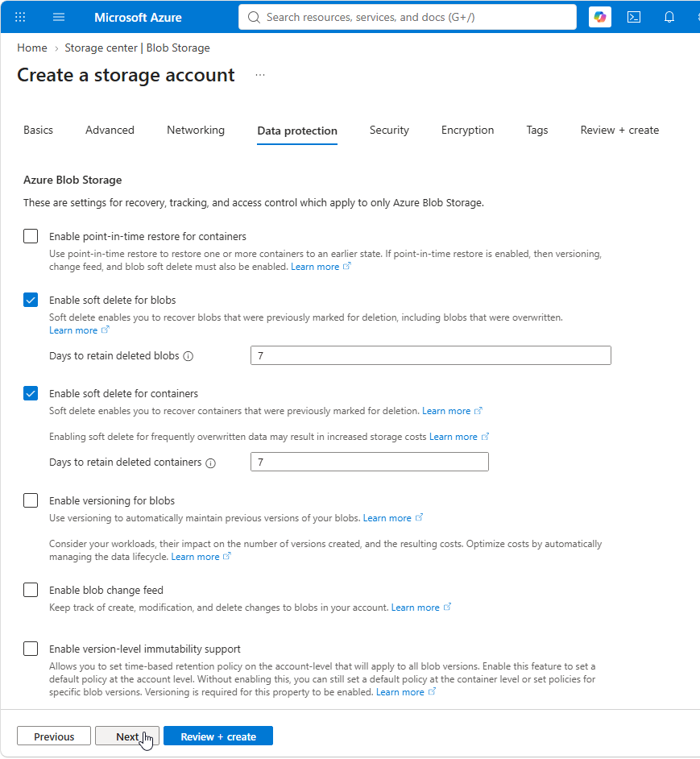Screen dimensions: 700x759
Task: Open the portal hamburger menu
Action: tap(59, 18)
